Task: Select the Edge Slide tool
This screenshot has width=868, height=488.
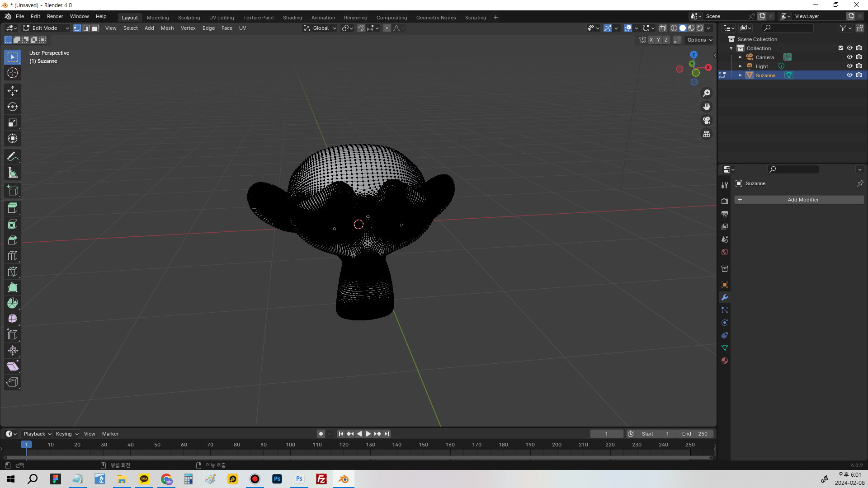Action: coord(13,335)
